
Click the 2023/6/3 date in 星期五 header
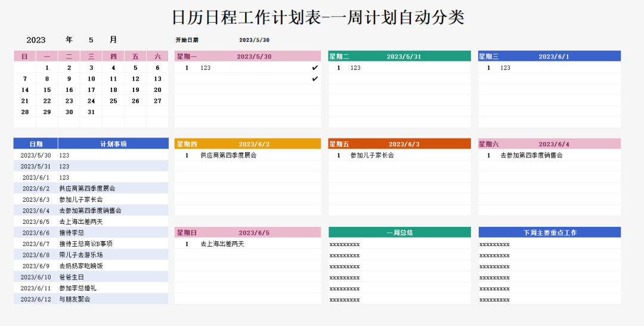(x=404, y=144)
